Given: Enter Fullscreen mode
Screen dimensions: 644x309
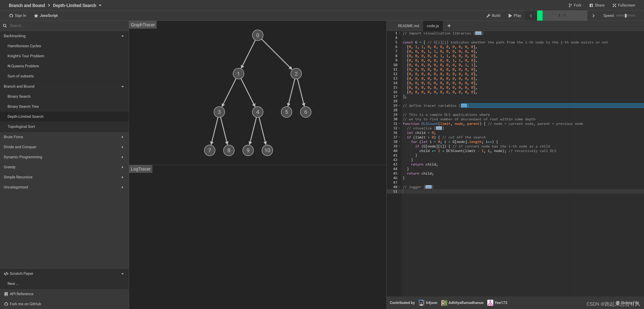Looking at the screenshot, I should [624, 5].
